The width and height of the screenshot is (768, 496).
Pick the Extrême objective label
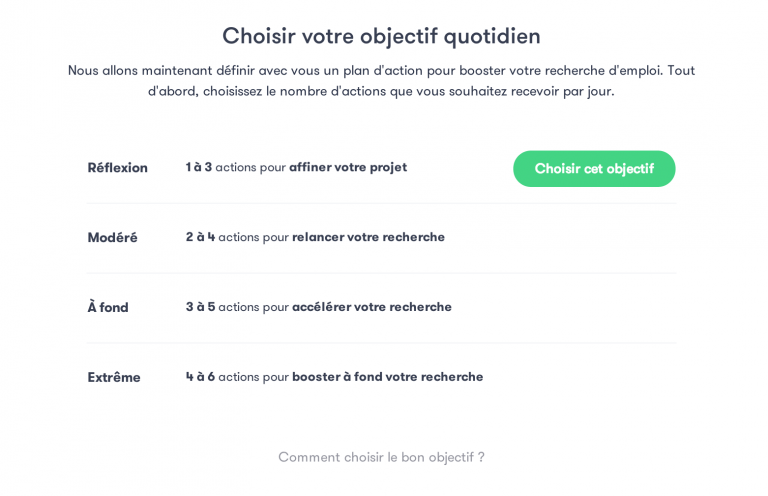pyautogui.click(x=114, y=378)
